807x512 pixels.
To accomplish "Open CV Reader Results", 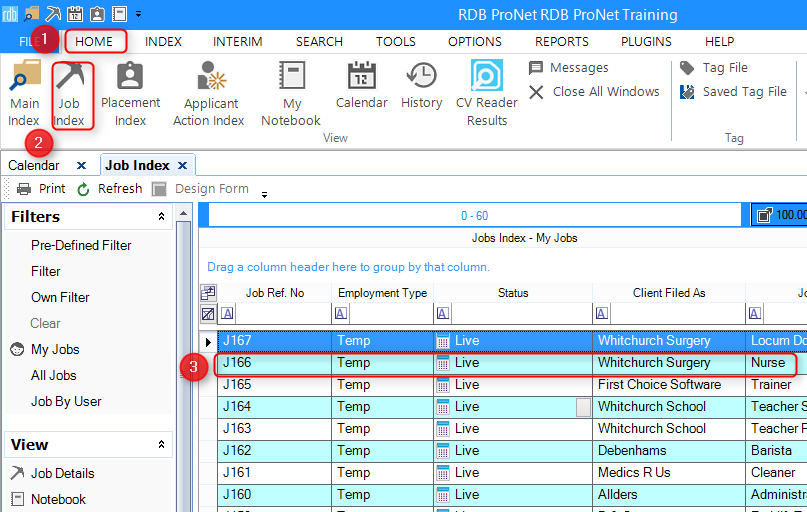I will tap(487, 93).
